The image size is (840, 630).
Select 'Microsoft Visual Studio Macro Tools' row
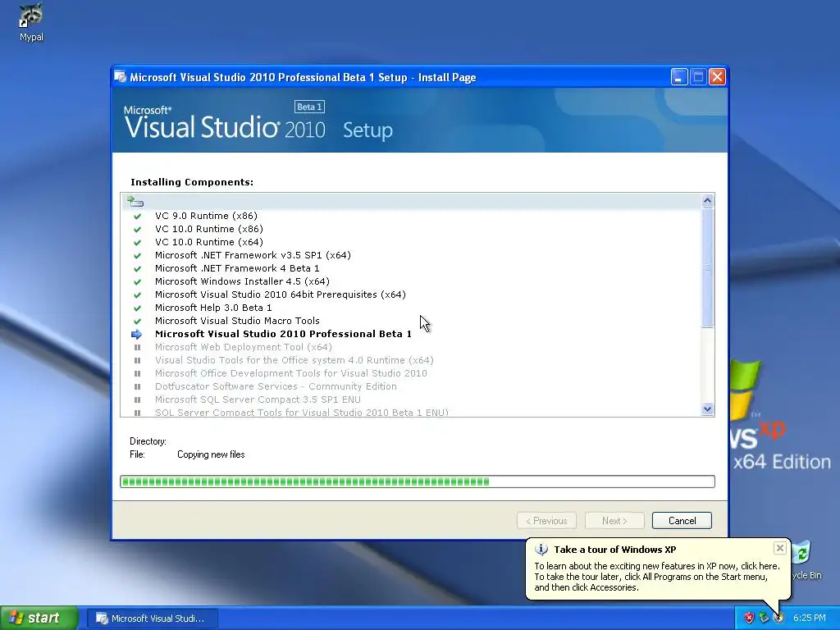click(237, 321)
